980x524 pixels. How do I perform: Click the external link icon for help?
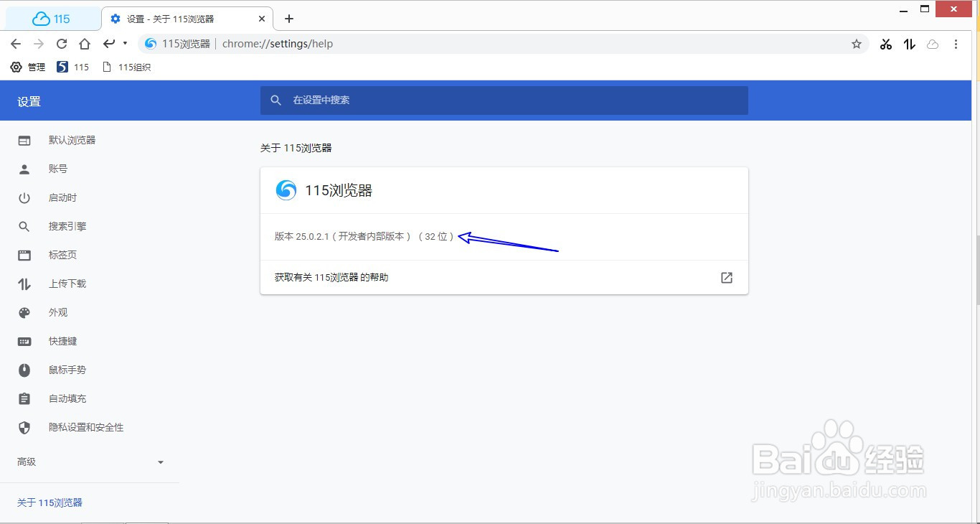click(x=727, y=277)
